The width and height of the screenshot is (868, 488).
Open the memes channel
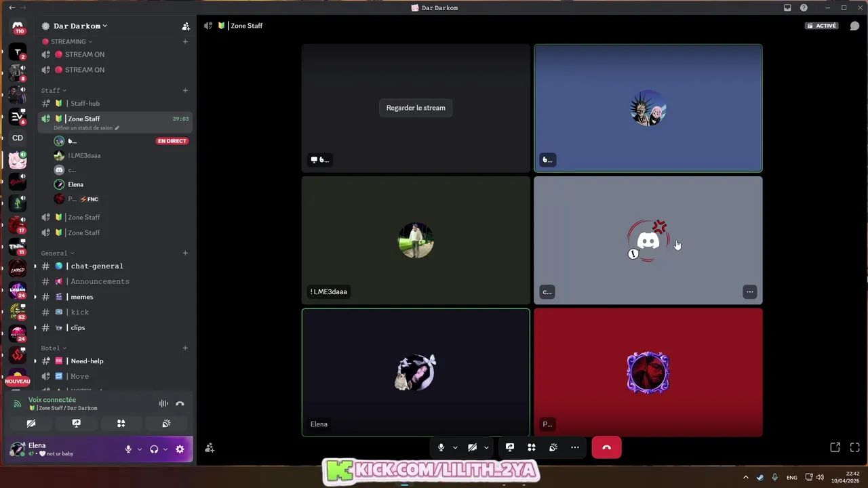[115, 297]
